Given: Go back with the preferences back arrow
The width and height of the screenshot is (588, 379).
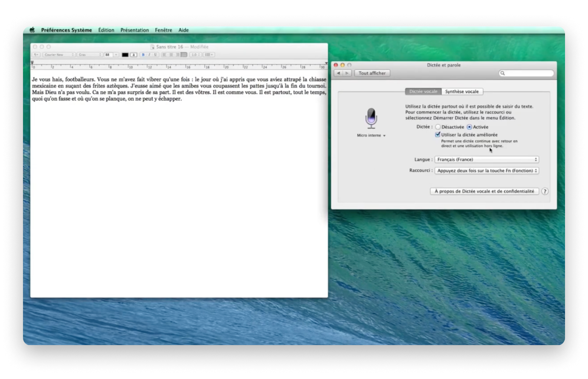Looking at the screenshot, I should click(338, 73).
